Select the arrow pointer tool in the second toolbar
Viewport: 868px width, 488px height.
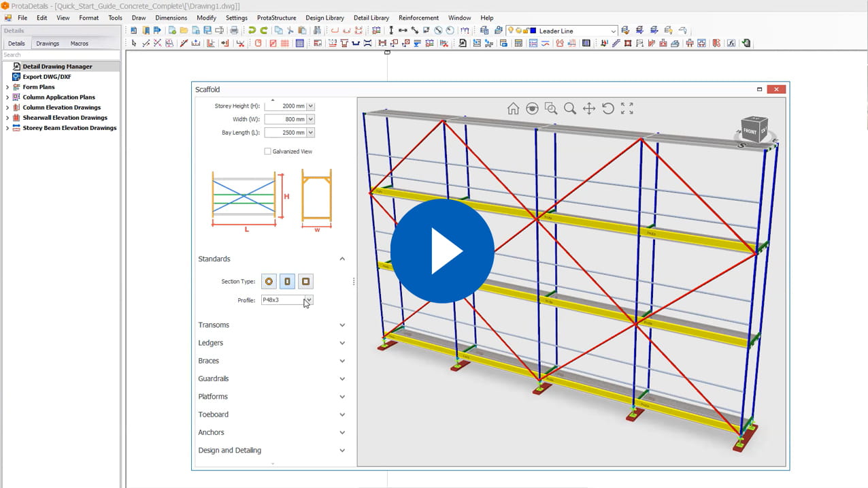coord(134,43)
